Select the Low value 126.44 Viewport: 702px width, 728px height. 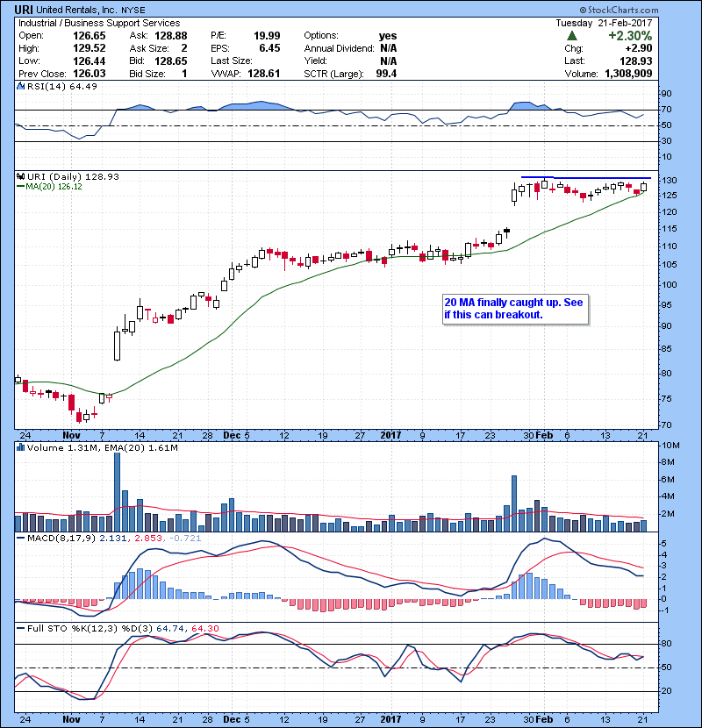click(x=90, y=61)
